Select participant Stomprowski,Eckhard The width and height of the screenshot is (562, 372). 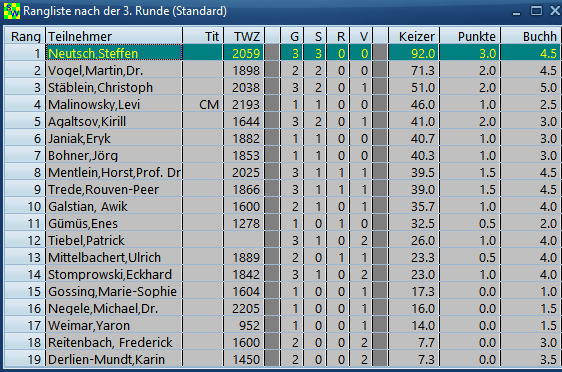[x=114, y=275]
